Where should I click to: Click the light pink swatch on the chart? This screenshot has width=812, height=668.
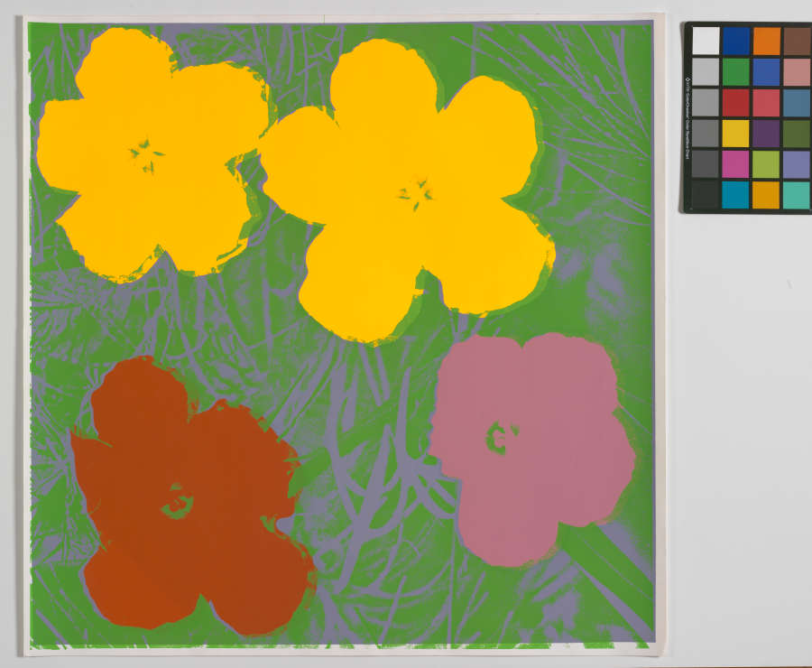point(797,72)
